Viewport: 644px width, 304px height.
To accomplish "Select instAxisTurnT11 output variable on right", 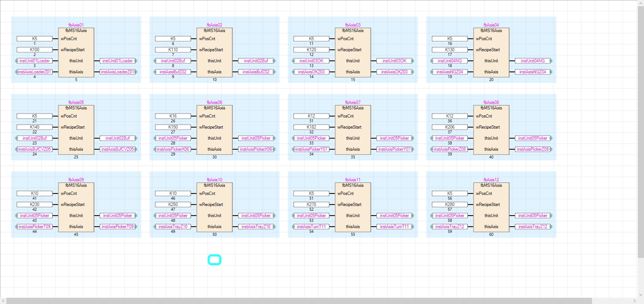I will click(394, 227).
